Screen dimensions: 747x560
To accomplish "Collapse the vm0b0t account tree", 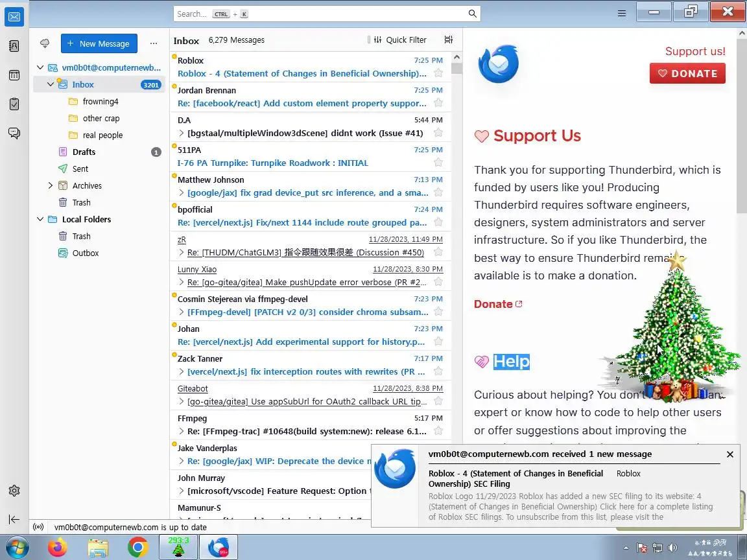I will (40, 67).
